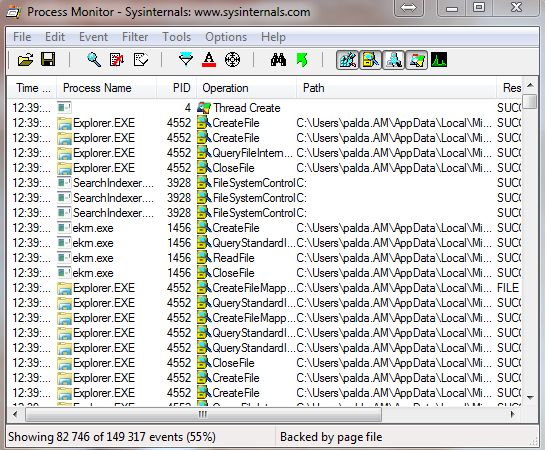The height and width of the screenshot is (450, 545).
Task: Toggle the Autoscroll toolbar icon
Action: pyautogui.click(x=117, y=59)
